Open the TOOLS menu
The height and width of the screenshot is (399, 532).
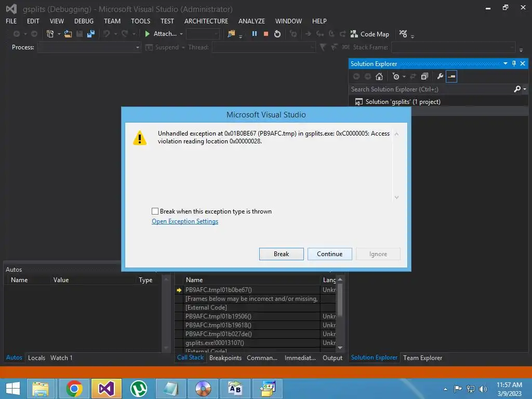click(x=140, y=21)
